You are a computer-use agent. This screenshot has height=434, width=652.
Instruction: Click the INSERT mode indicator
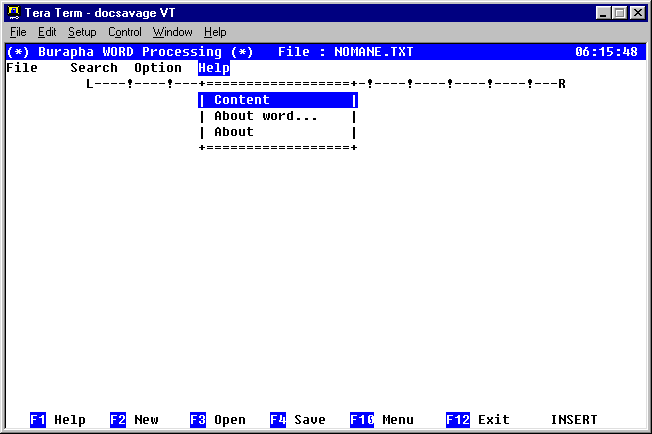574,420
